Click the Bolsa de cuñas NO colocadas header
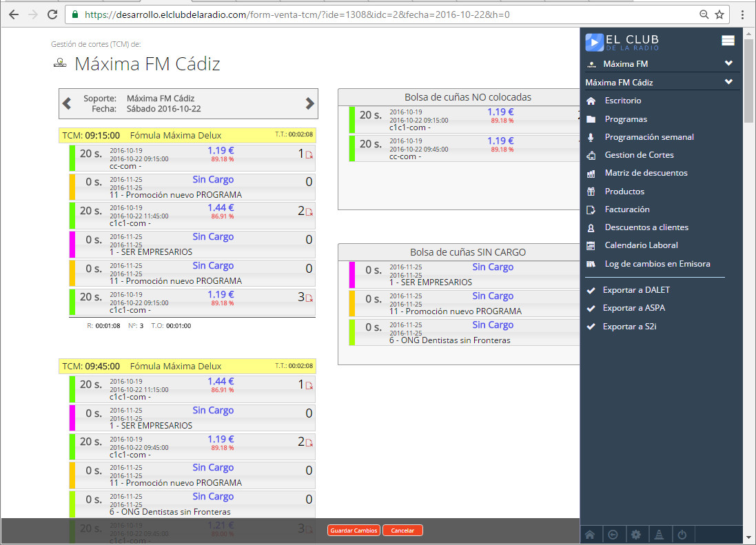Image resolution: width=756 pixels, height=545 pixels. pyautogui.click(x=459, y=97)
